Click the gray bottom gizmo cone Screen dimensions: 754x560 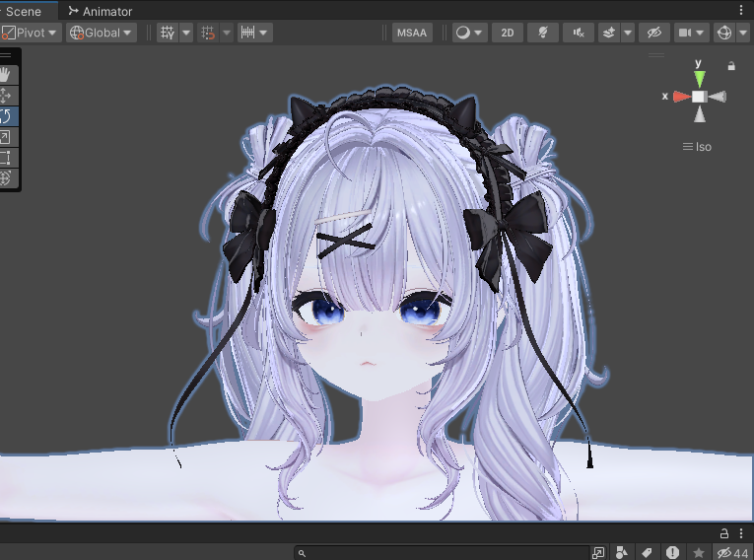700,114
